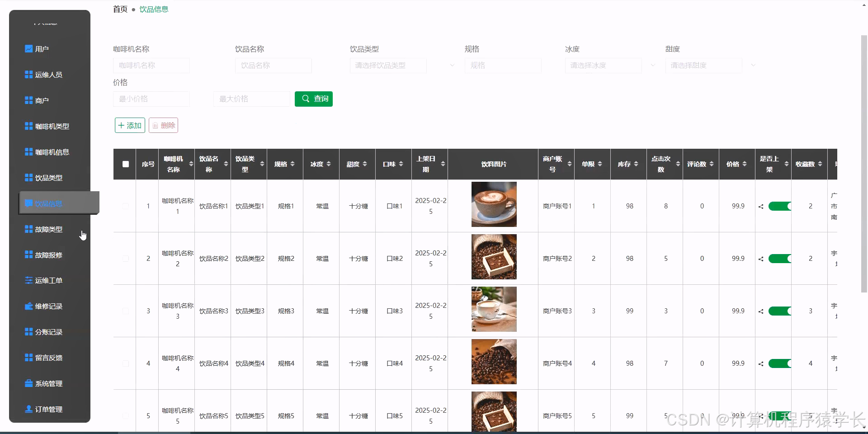The width and height of the screenshot is (868, 434).
Task: Click the 删除 button
Action: pos(163,125)
